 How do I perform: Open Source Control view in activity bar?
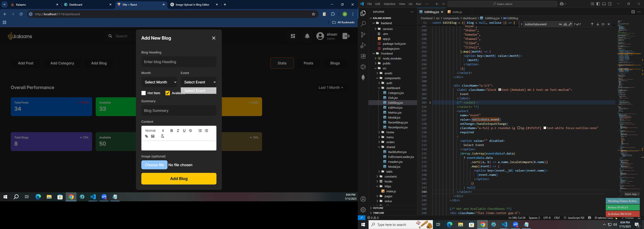363,35
